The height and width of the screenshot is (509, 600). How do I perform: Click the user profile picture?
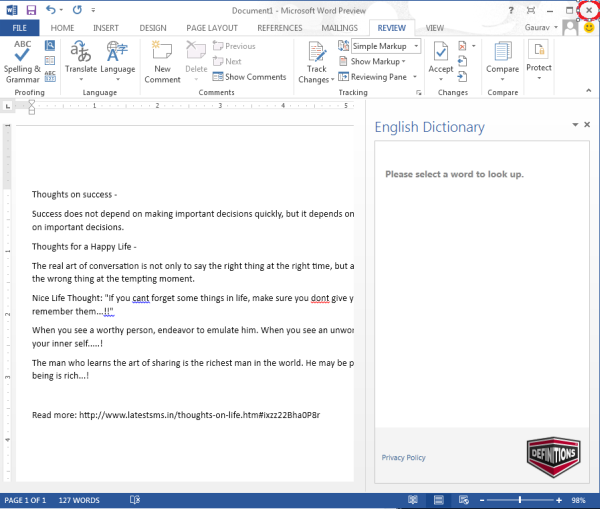point(570,28)
